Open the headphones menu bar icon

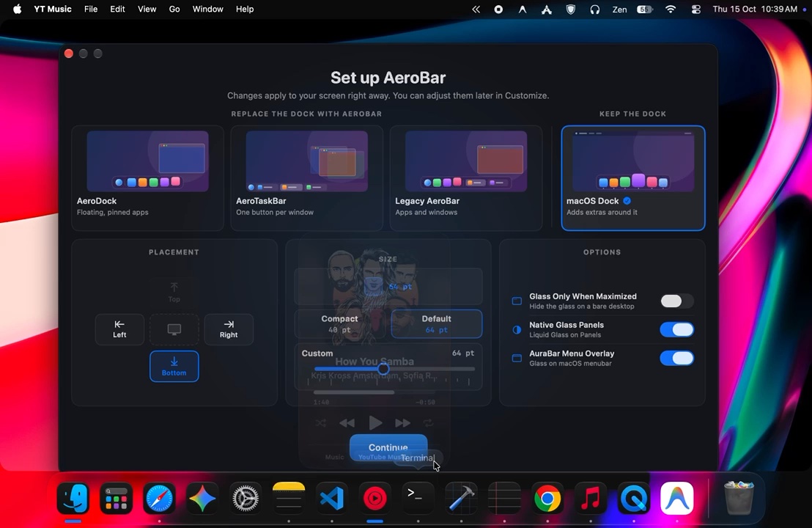594,9
